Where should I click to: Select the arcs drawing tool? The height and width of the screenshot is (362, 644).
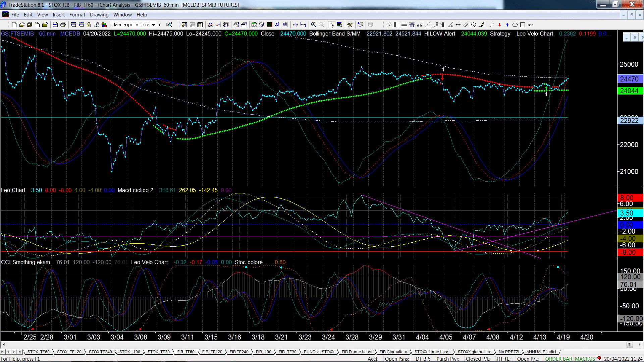click(474, 25)
